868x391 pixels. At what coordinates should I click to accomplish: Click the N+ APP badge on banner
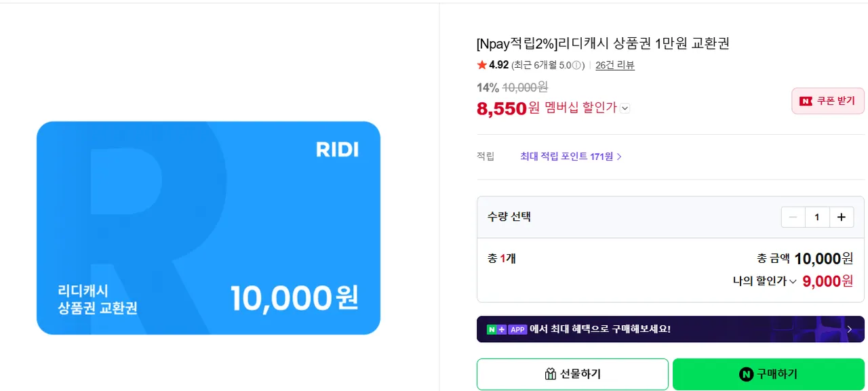pyautogui.click(x=507, y=329)
